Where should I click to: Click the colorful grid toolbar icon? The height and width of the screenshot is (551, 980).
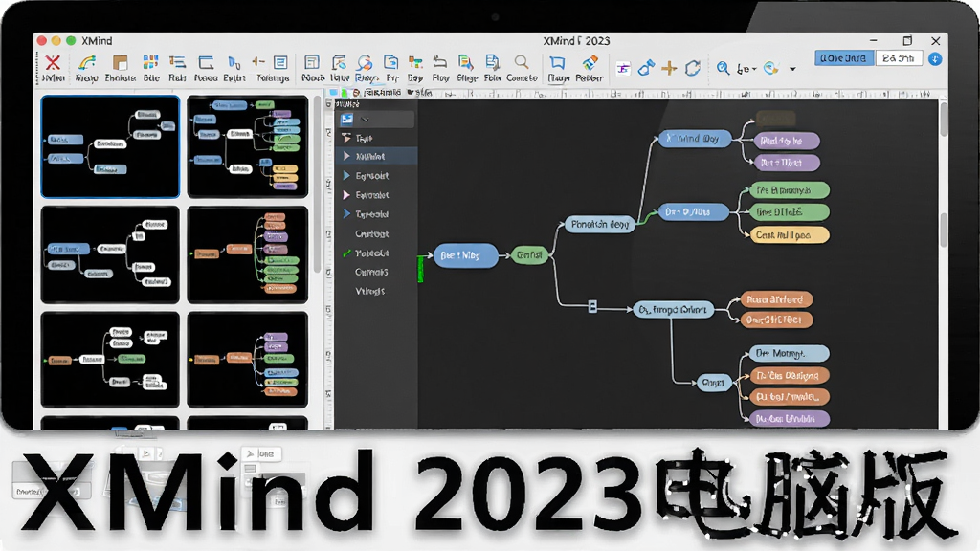pos(150,62)
